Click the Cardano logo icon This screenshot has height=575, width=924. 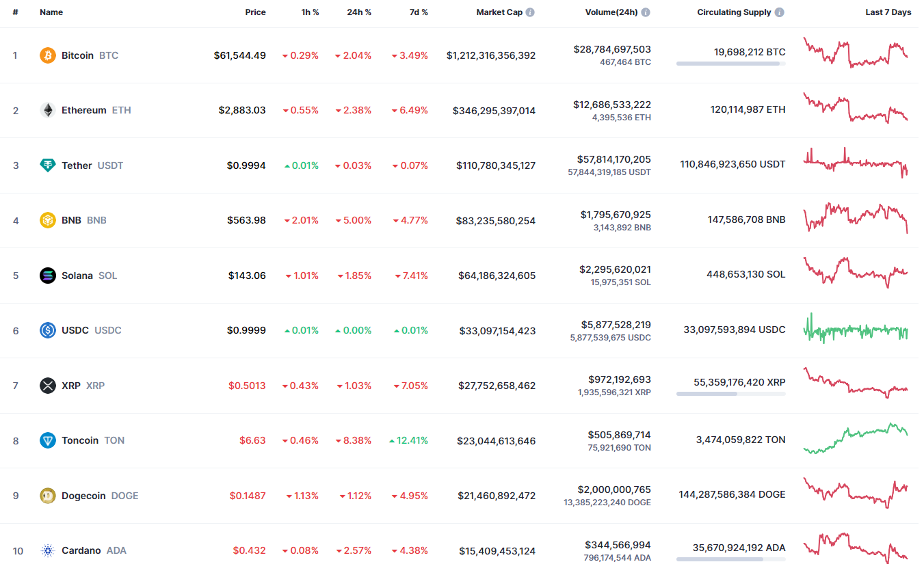[48, 550]
